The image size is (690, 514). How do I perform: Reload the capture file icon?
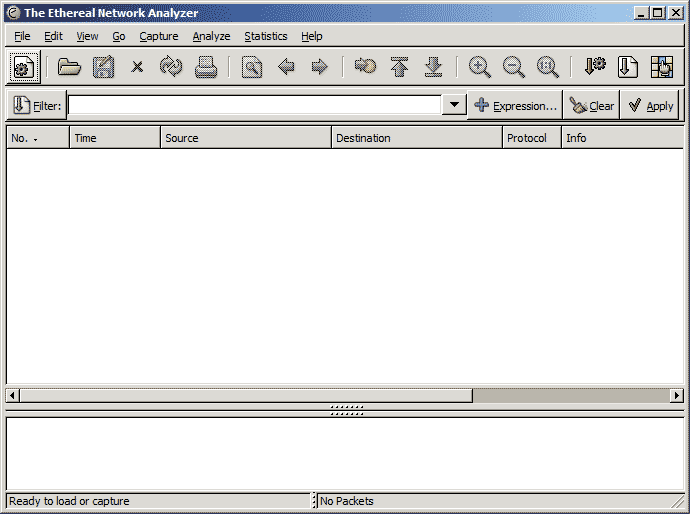click(171, 67)
